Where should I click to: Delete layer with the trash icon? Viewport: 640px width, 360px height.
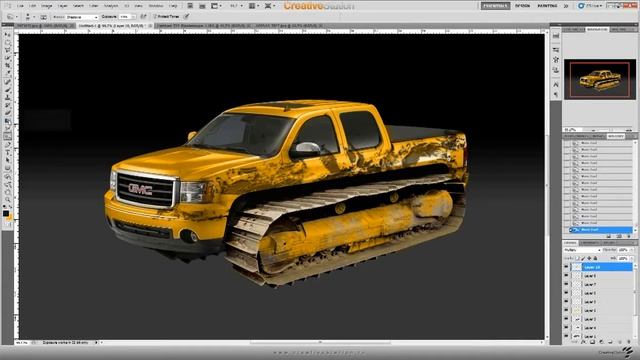pyautogui.click(x=629, y=341)
